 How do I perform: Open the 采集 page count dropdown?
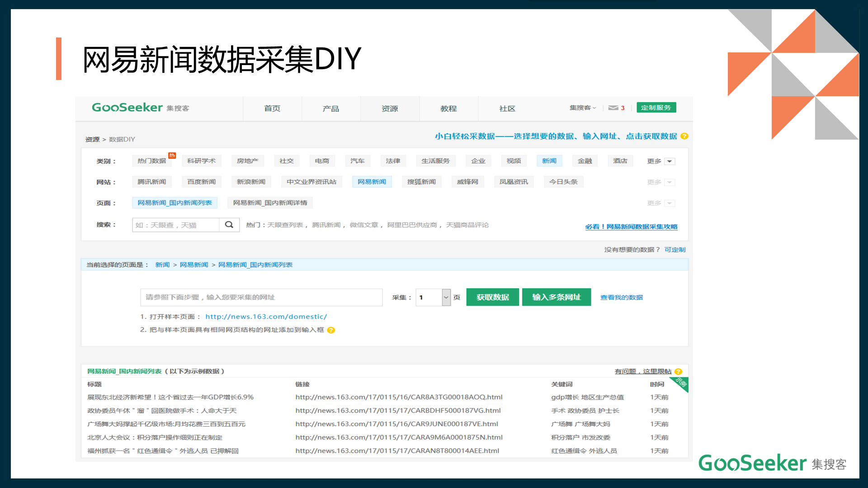pos(446,297)
